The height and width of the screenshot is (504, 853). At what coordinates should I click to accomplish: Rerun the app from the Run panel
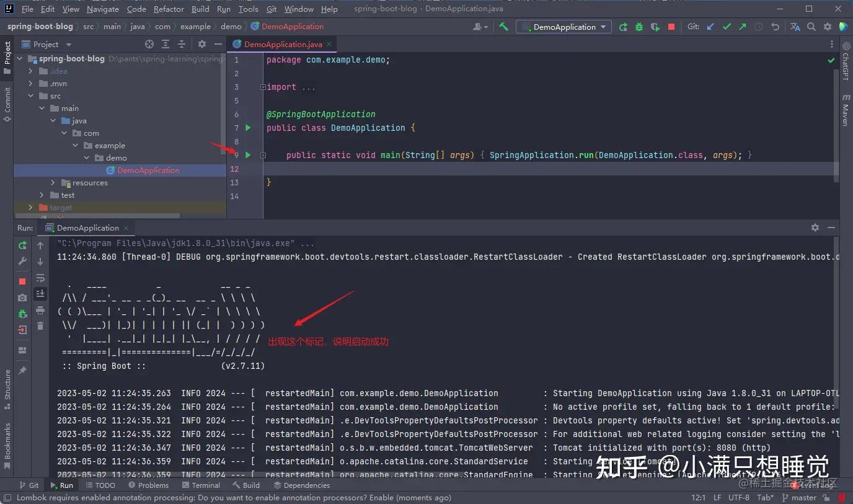tap(22, 245)
